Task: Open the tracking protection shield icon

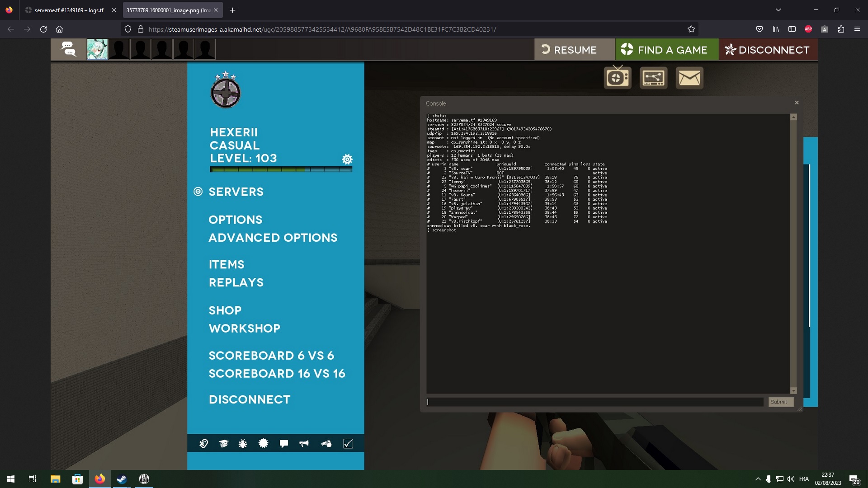Action: [128, 29]
